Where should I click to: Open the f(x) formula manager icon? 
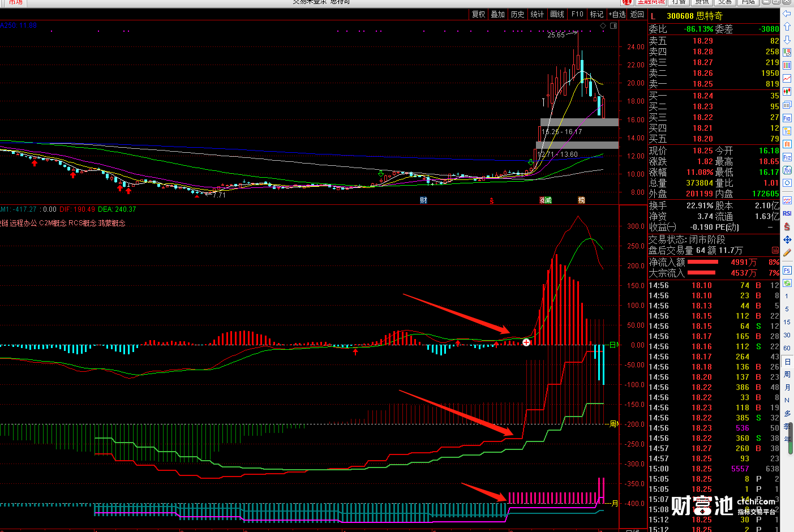(x=787, y=170)
